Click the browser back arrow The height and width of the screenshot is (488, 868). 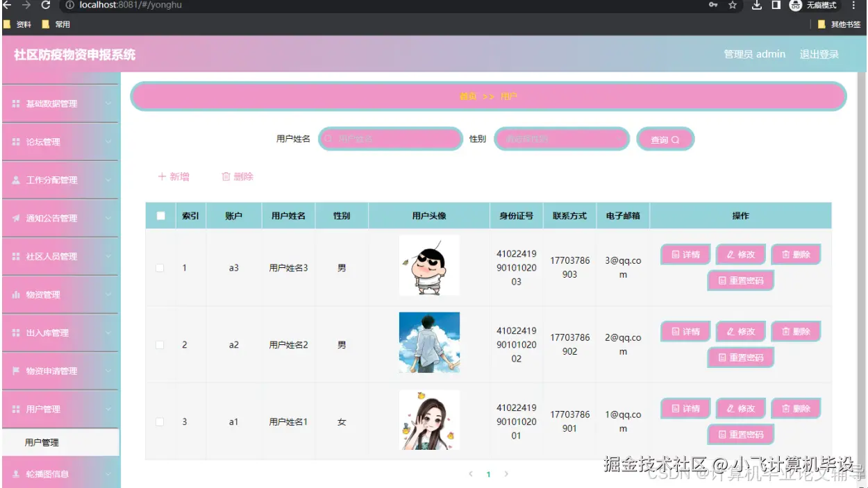point(7,5)
